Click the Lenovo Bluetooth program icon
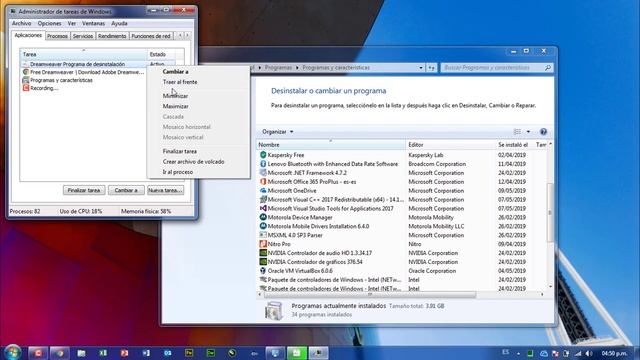This screenshot has height=360, width=640. point(263,164)
